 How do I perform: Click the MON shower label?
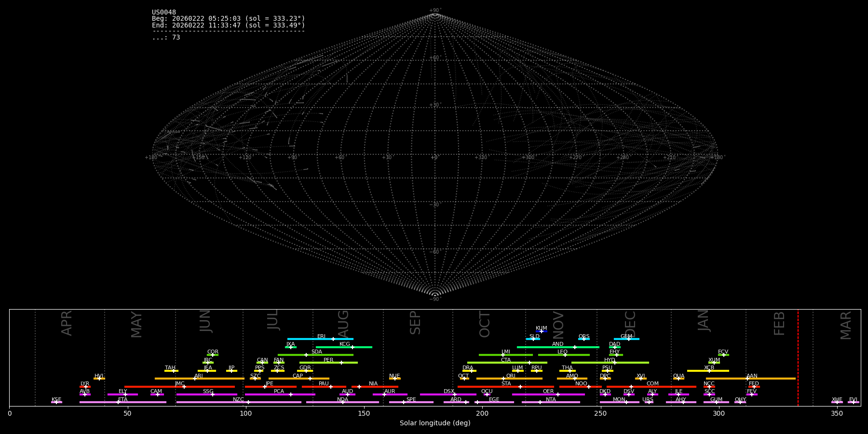tap(619, 400)
